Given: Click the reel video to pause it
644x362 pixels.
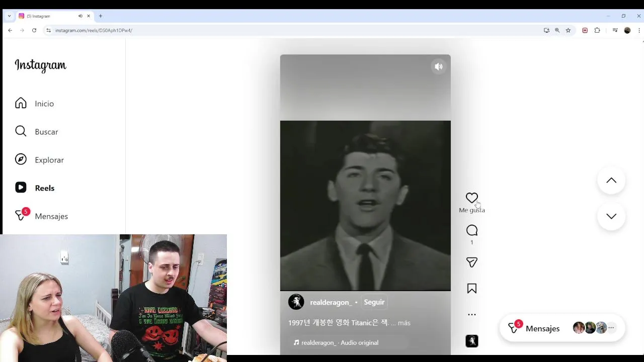Looking at the screenshot, I should (x=365, y=205).
